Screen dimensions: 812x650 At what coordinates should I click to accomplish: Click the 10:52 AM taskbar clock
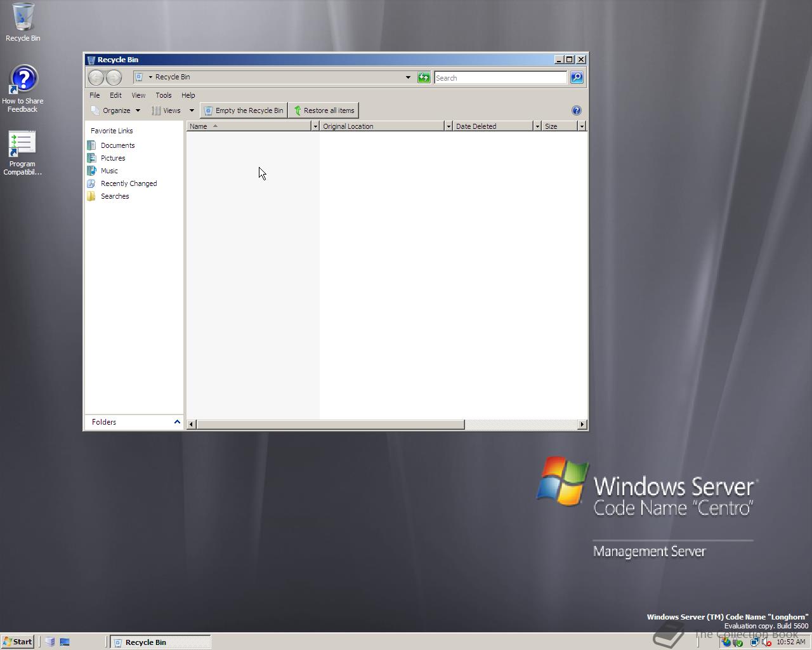(x=790, y=642)
